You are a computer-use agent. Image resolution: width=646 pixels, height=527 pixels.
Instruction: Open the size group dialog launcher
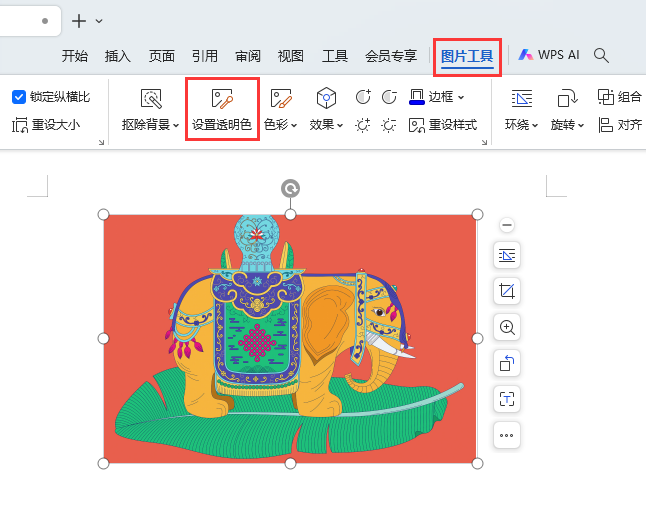(x=101, y=143)
